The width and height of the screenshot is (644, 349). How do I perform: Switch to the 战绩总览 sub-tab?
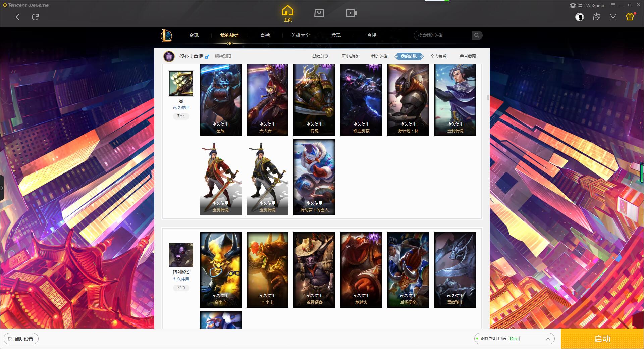tap(320, 56)
